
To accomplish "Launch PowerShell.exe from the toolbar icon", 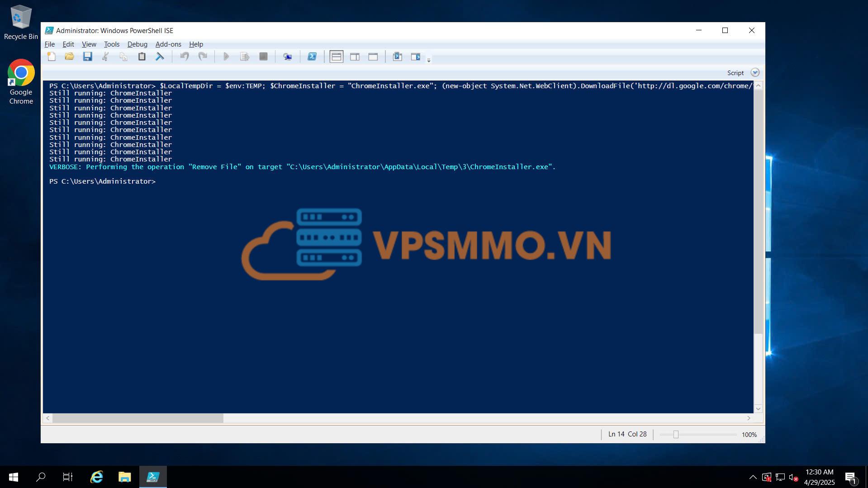I will 312,57.
